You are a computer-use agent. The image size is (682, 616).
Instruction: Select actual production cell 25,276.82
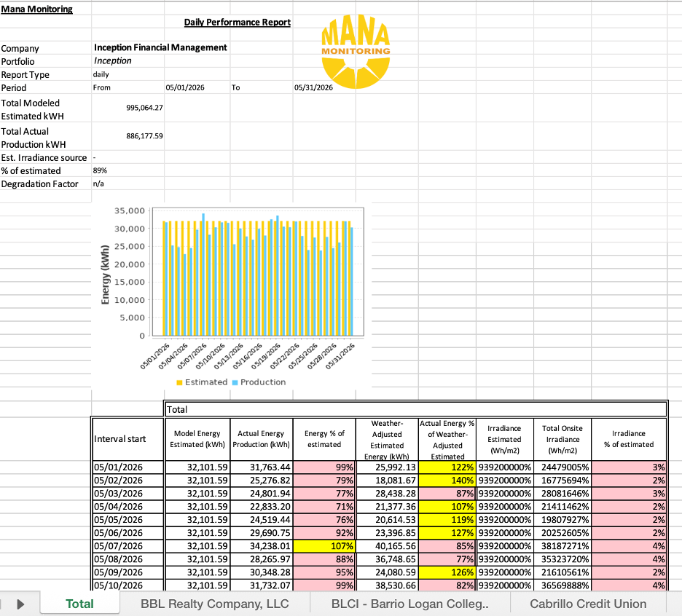pos(261,481)
